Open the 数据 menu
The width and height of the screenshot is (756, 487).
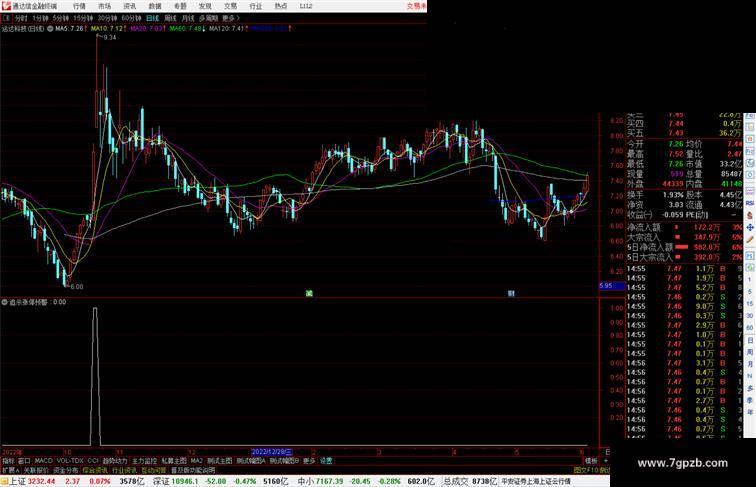click(155, 6)
